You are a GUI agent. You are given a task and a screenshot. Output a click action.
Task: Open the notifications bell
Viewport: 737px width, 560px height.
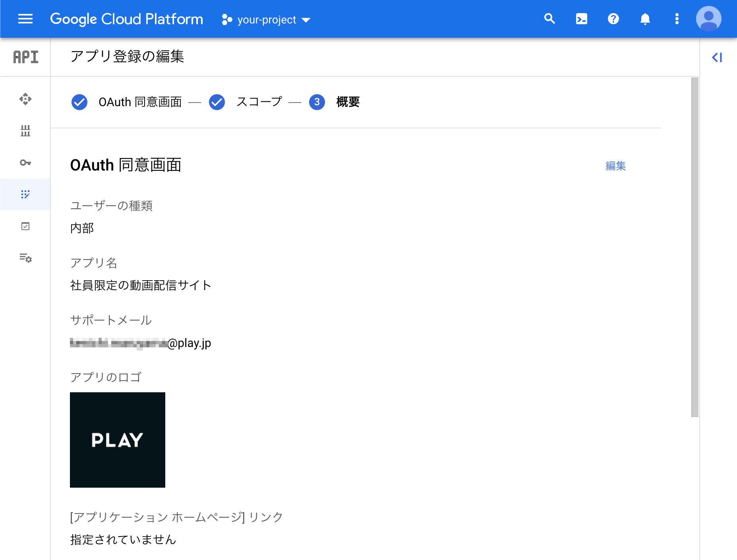(645, 19)
